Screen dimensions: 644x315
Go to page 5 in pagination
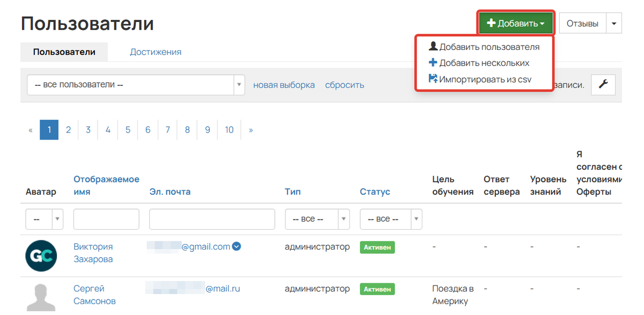(x=128, y=130)
